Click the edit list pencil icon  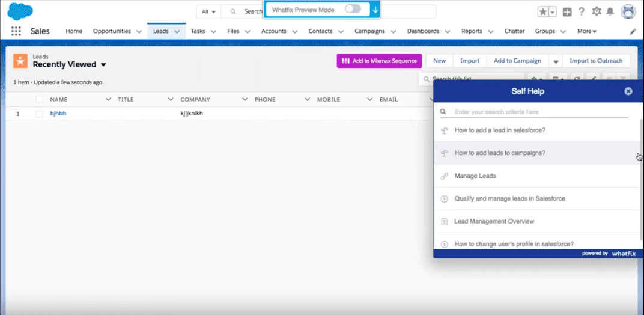pos(594,79)
